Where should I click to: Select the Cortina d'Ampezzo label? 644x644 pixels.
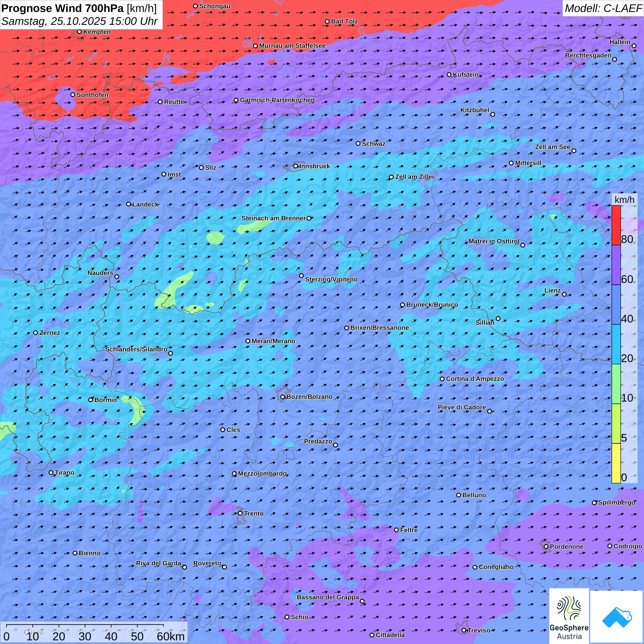(475, 379)
